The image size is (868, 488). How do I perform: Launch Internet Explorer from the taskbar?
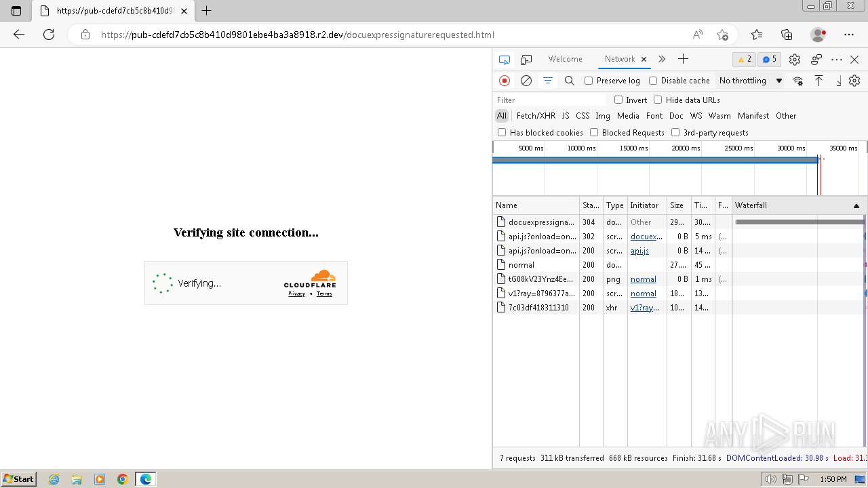point(54,479)
